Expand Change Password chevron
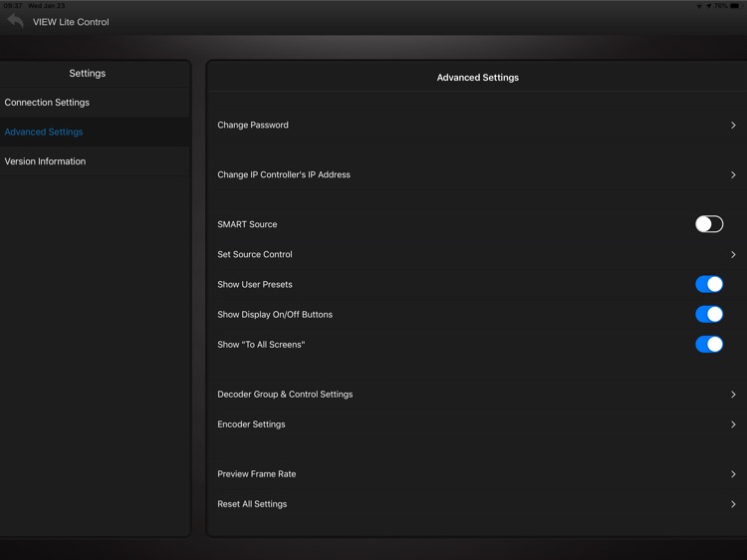747x560 pixels. [733, 125]
